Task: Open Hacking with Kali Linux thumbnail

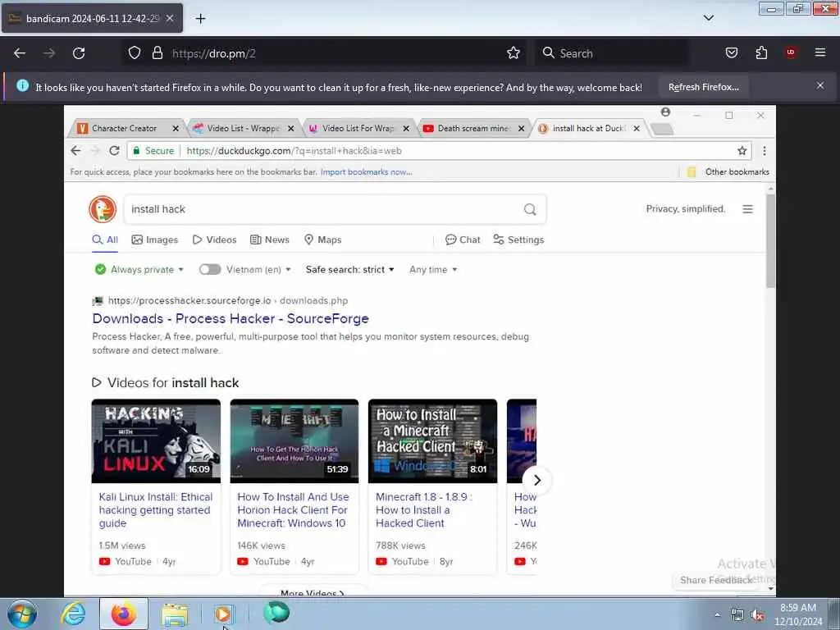Action: pos(156,441)
